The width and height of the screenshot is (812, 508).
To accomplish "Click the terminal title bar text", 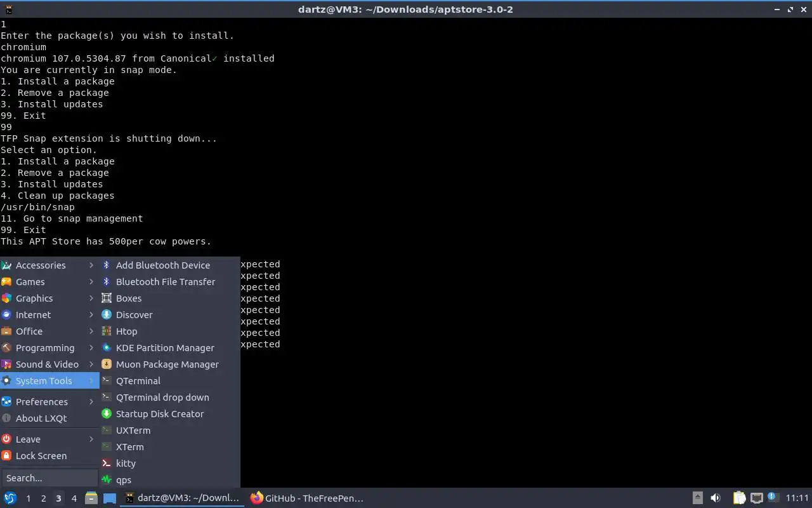I will [405, 9].
